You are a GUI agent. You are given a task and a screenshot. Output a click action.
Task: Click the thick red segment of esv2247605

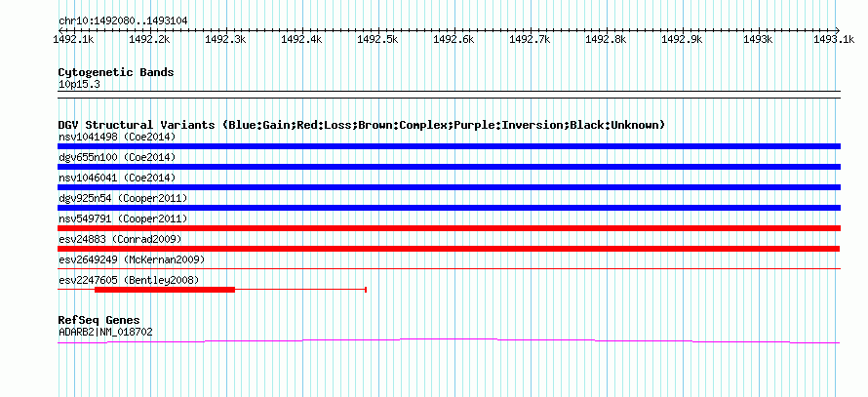click(x=165, y=290)
